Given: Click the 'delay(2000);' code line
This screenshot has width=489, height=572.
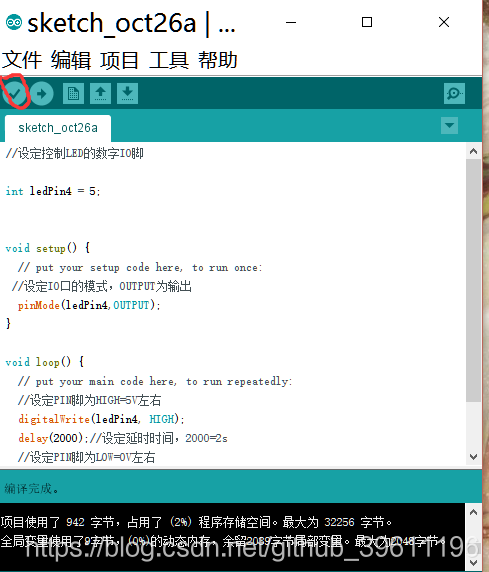Looking at the screenshot, I should pyautogui.click(x=53, y=438).
